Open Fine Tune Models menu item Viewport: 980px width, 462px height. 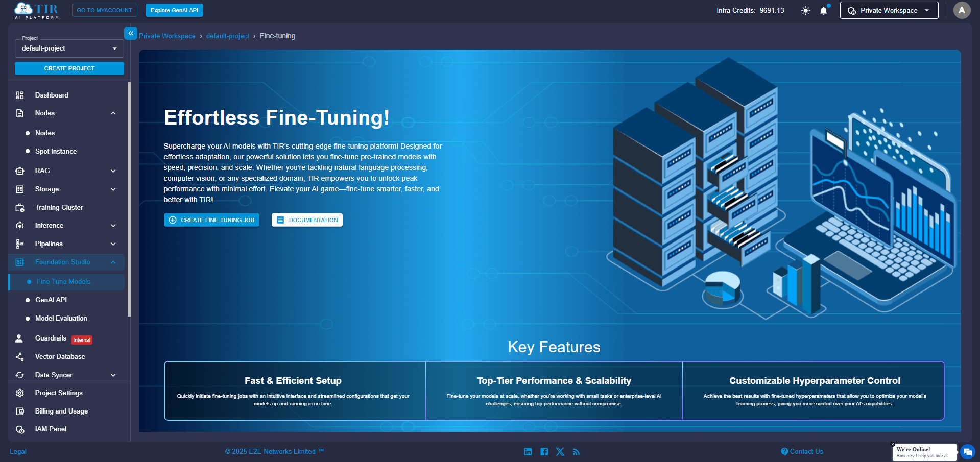[x=66, y=282]
